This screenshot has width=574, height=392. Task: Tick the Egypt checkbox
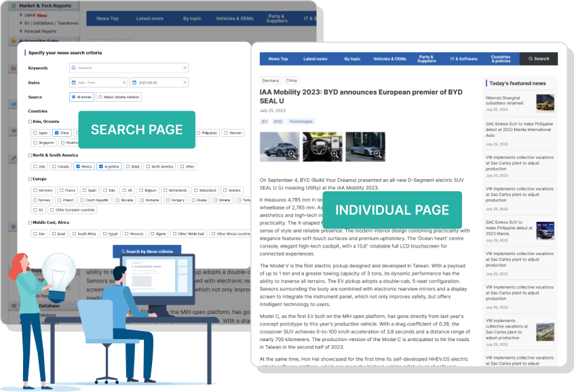pos(104,234)
